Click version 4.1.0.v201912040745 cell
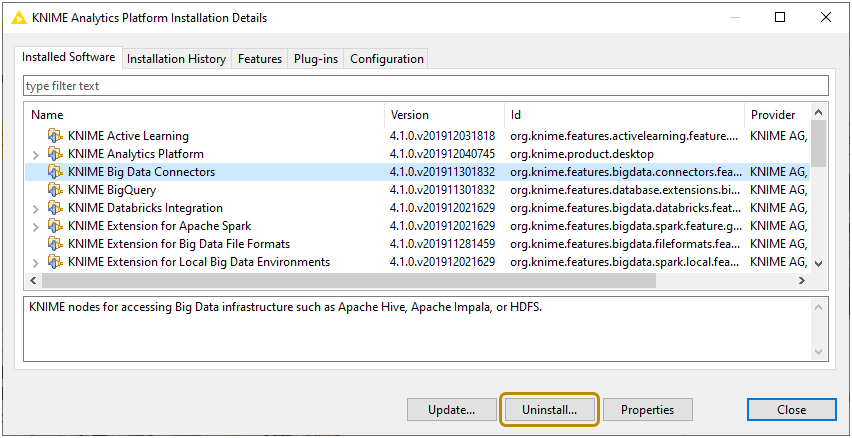The height and width of the screenshot is (438, 852). [442, 154]
